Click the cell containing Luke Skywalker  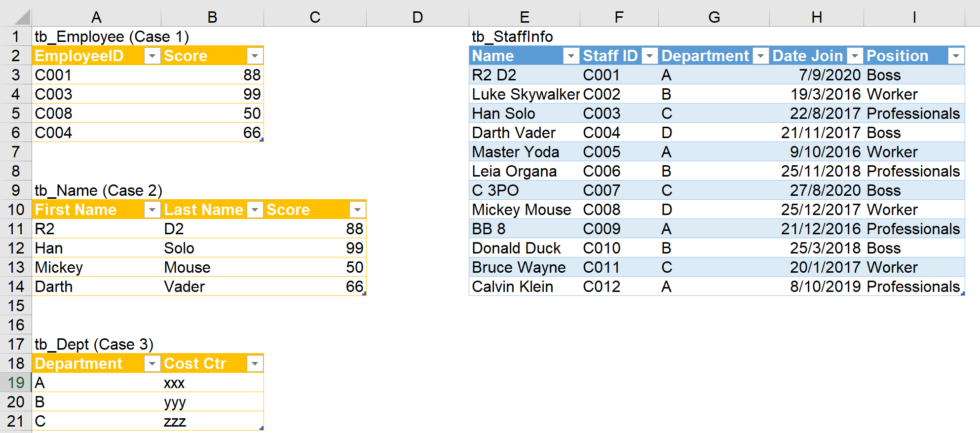coord(525,94)
